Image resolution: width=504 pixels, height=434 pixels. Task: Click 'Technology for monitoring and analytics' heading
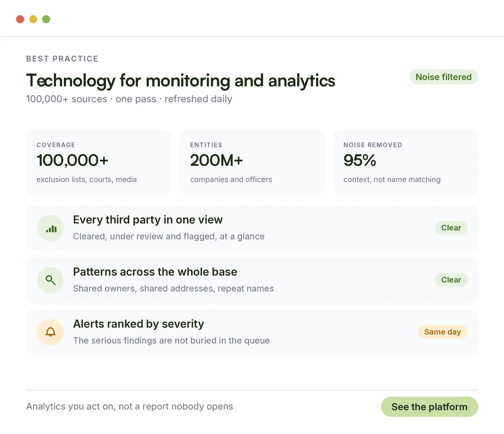(x=181, y=81)
